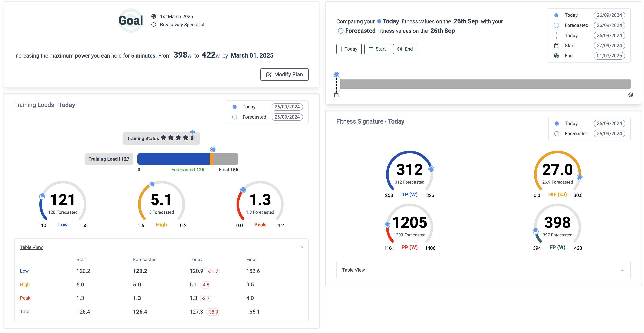Select Forecasted radio in the Fitness Signature legend
The image size is (644, 333).
tap(557, 134)
